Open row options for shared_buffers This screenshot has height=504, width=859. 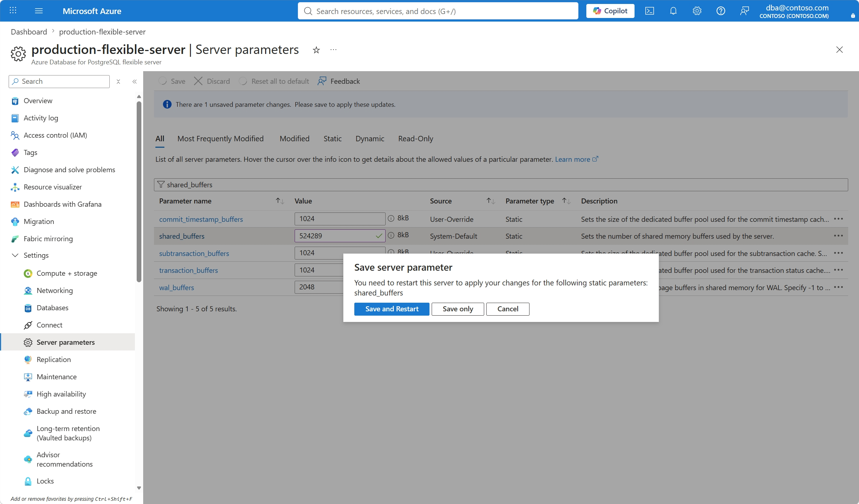coord(838,236)
